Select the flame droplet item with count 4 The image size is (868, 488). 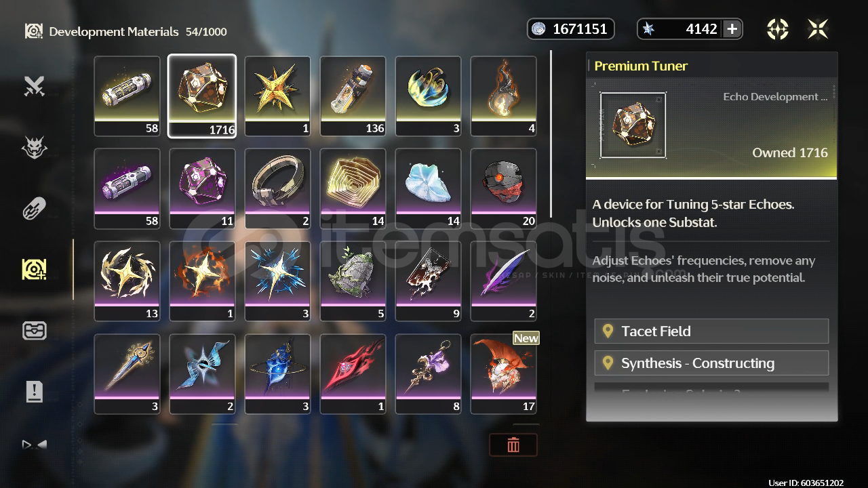point(503,96)
